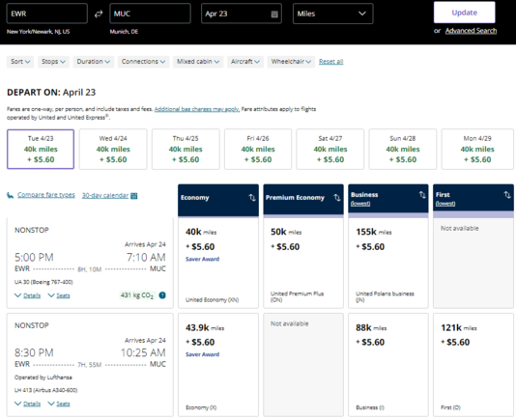Open the 30-day calendar icon
Screen dimensions: 516x420
[x=134, y=196]
